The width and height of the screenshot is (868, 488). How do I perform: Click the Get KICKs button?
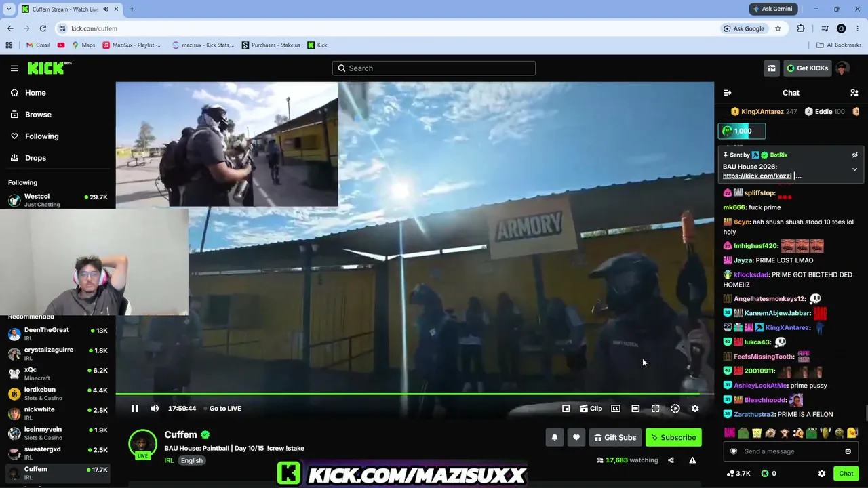tap(807, 68)
